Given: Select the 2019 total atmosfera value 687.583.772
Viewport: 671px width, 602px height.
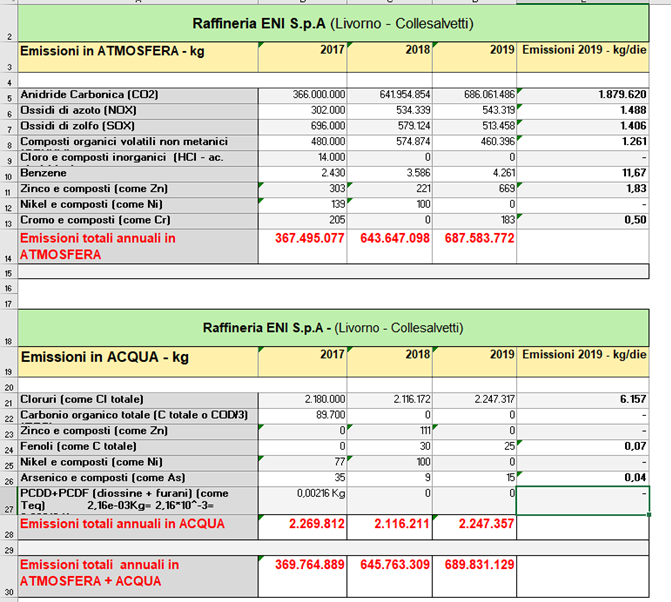Looking at the screenshot, I should (474, 246).
